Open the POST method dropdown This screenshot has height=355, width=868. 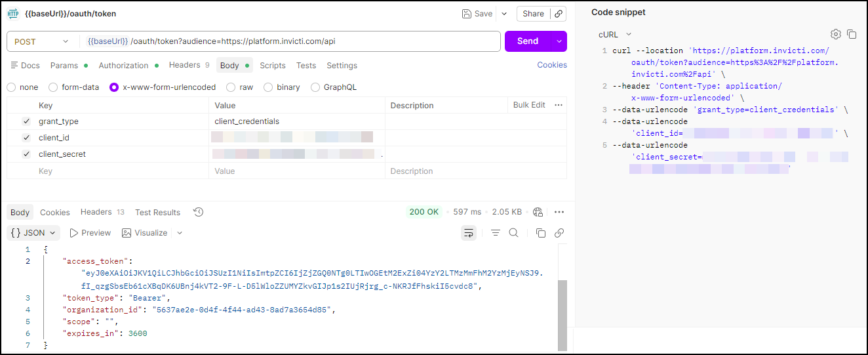pyautogui.click(x=41, y=41)
